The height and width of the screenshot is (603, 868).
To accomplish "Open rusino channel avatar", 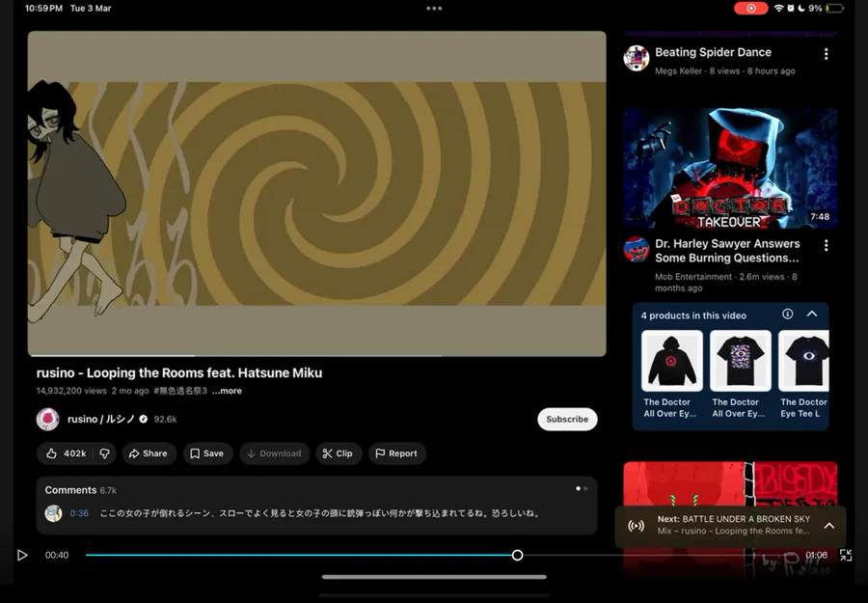I will [47, 419].
